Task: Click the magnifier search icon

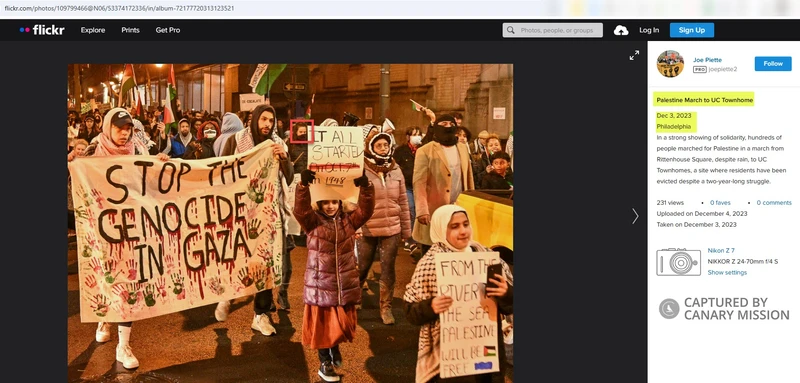Action: point(511,30)
